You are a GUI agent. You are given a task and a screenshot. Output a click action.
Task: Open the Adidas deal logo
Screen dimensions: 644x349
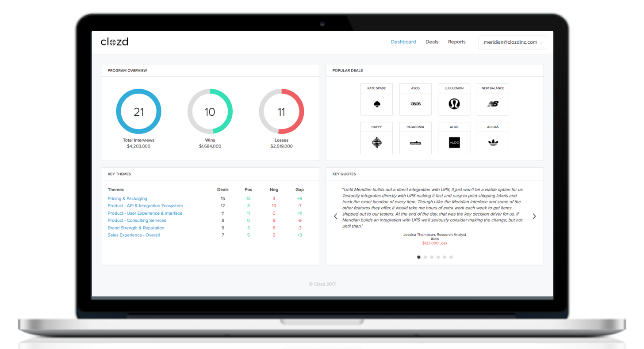coord(493,143)
